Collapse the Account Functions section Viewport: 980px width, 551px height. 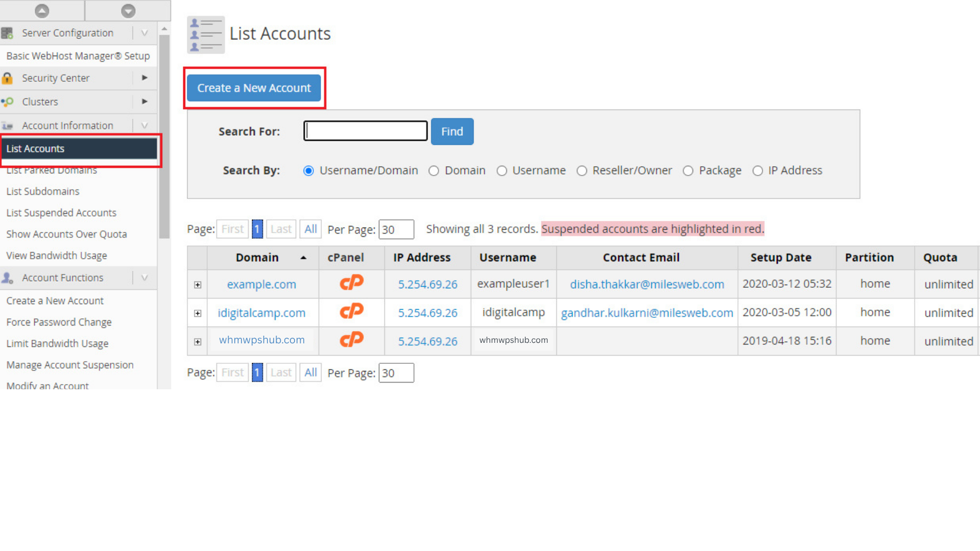(144, 278)
